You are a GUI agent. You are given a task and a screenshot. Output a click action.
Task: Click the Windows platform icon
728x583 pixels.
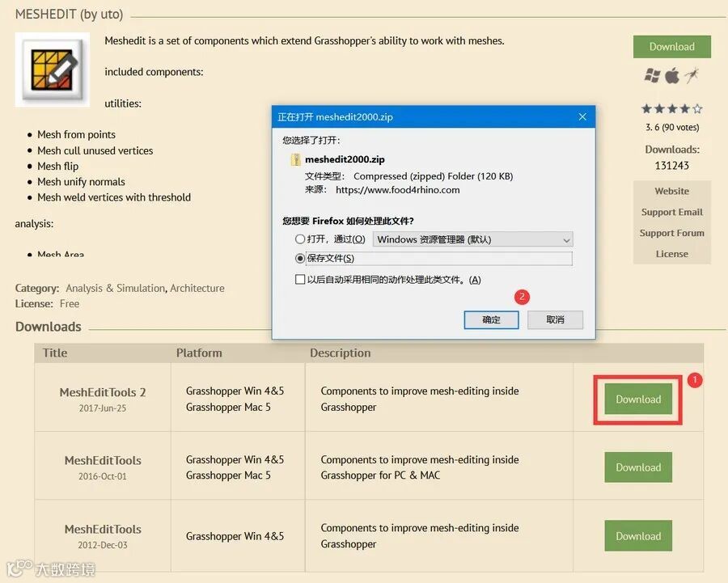click(652, 75)
